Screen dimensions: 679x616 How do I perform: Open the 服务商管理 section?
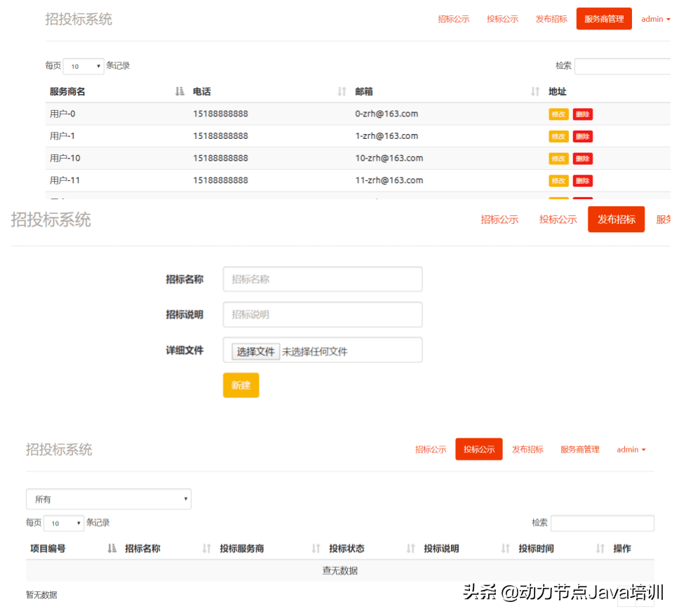(604, 18)
